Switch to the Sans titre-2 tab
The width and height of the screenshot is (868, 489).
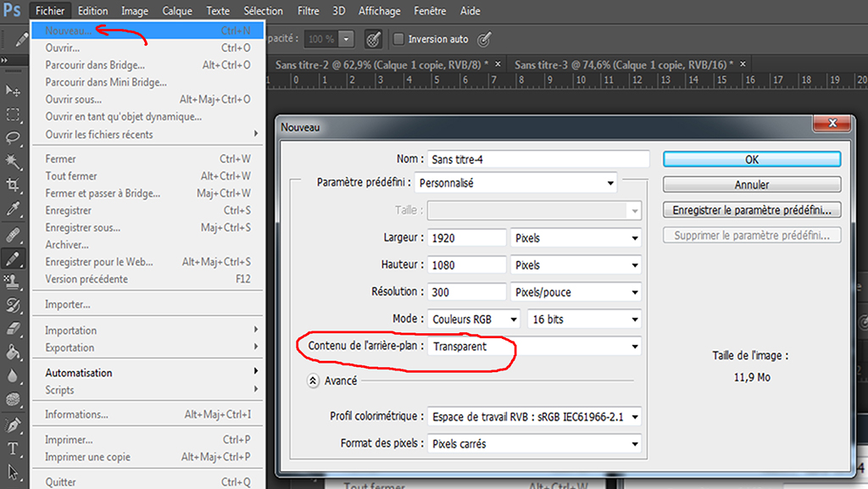381,64
